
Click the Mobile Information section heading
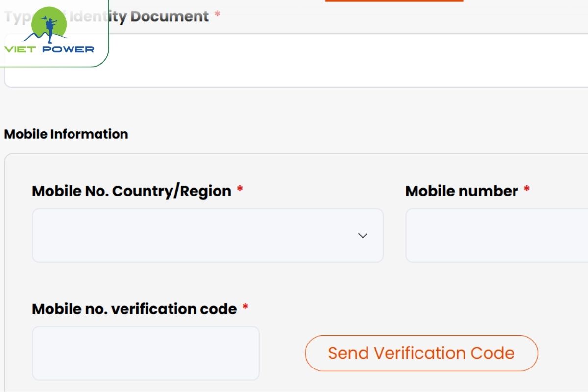point(66,134)
